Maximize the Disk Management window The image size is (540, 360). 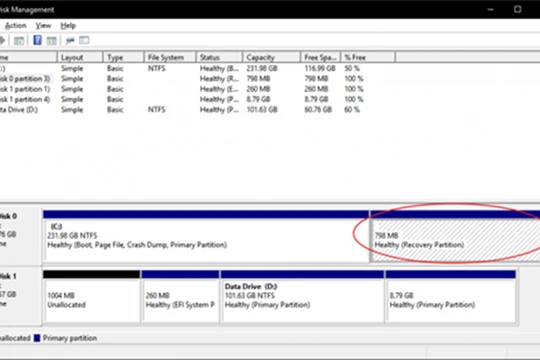pos(517,9)
